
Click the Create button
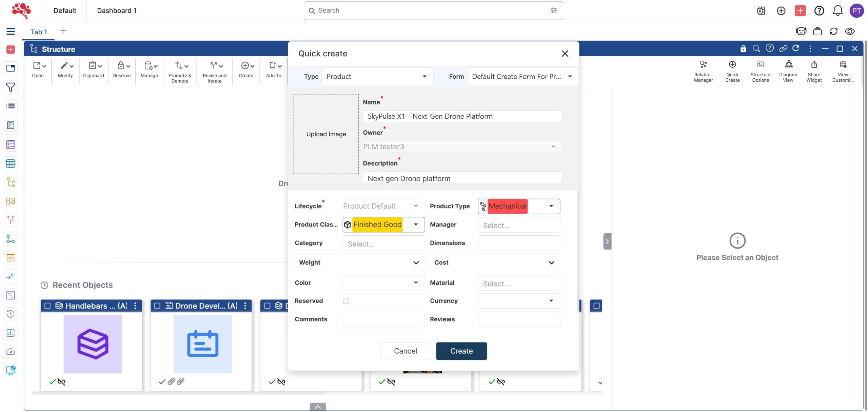461,351
